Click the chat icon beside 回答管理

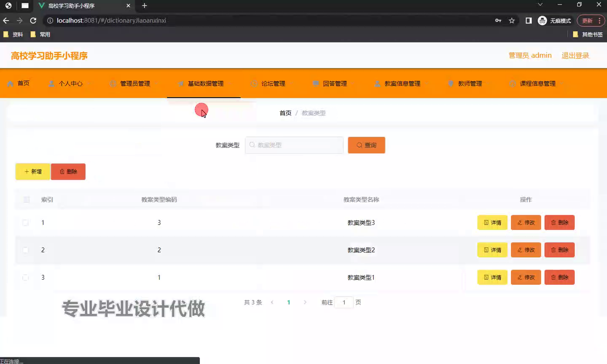[316, 83]
